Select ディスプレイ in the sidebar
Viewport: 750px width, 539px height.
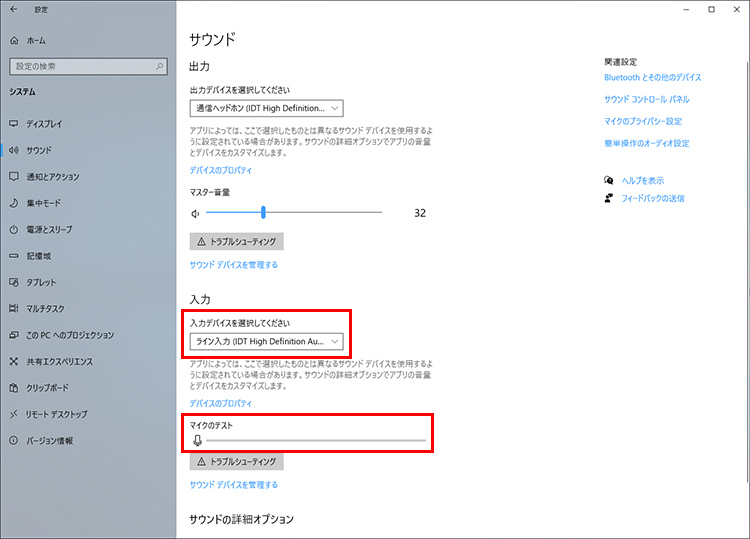44,124
